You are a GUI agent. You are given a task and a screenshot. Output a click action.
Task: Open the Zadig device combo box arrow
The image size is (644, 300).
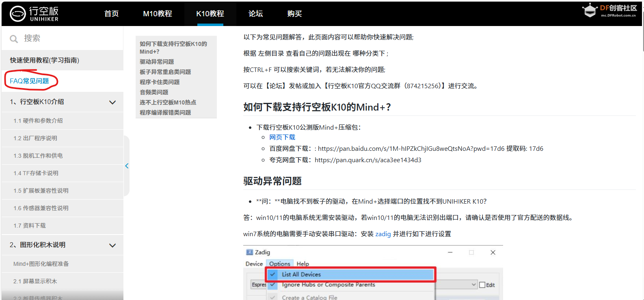click(473, 285)
